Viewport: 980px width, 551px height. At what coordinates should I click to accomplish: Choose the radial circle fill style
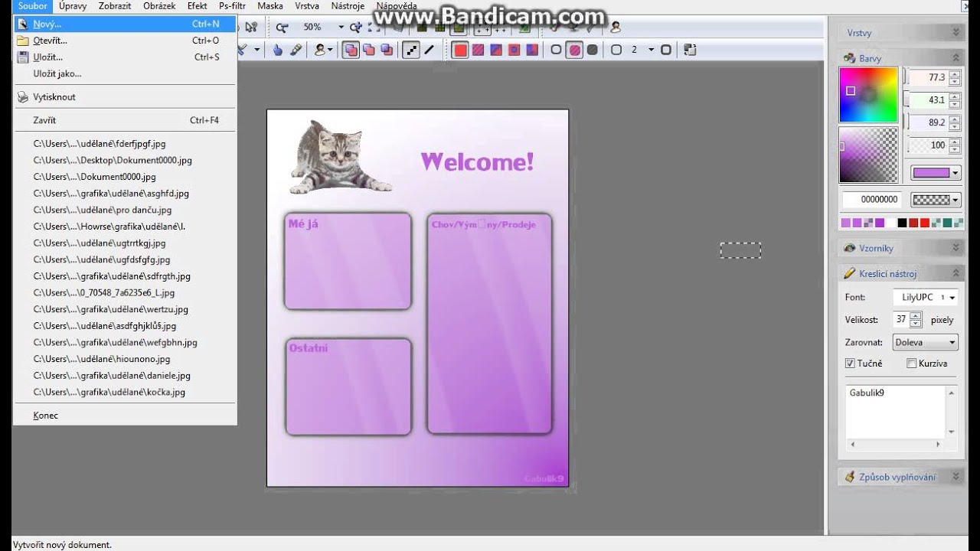(x=514, y=50)
